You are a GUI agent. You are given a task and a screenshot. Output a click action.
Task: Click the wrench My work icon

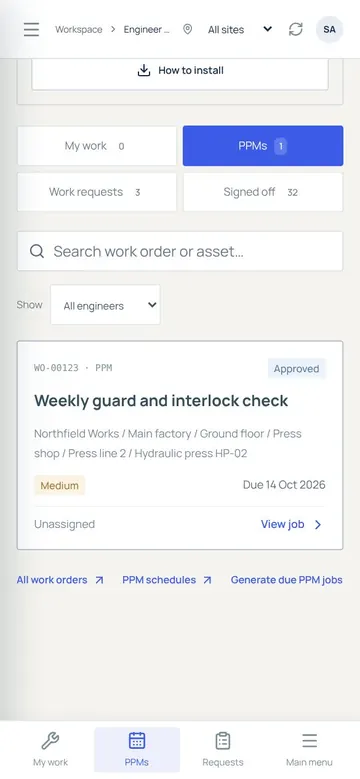pyautogui.click(x=50, y=741)
